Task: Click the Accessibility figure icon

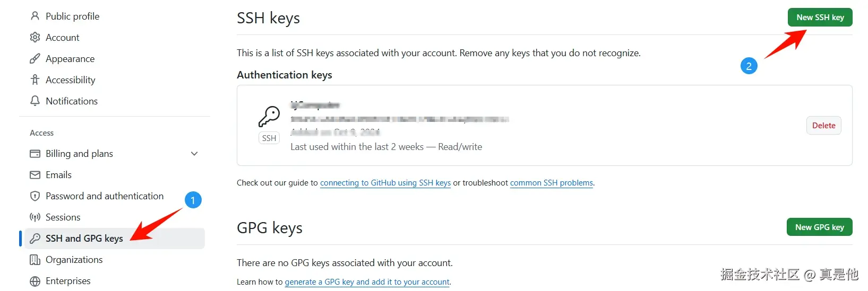Action: 35,80
